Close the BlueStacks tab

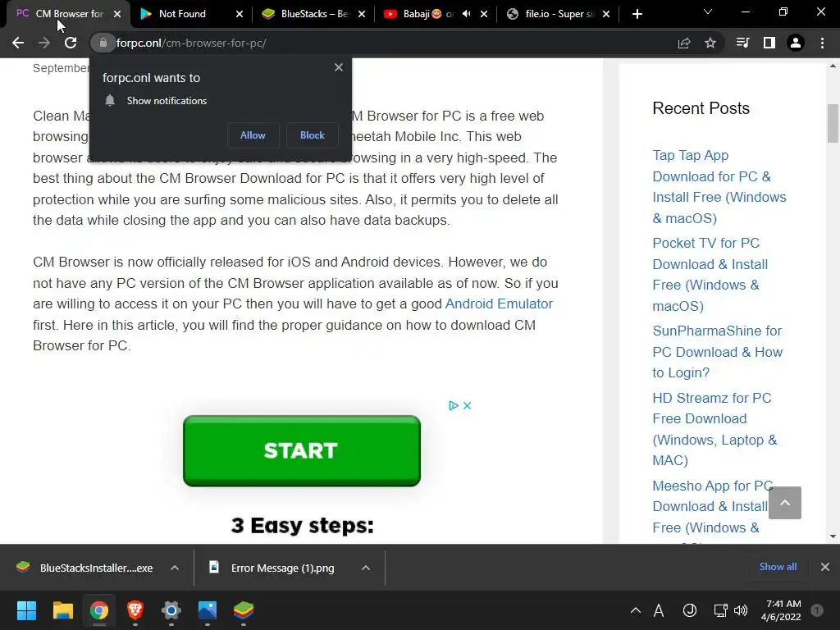click(362, 14)
